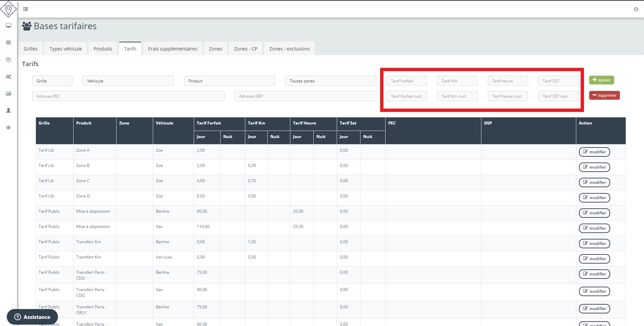Open the Toutes zones dropdown
The height and width of the screenshot is (326, 644).
(330, 81)
